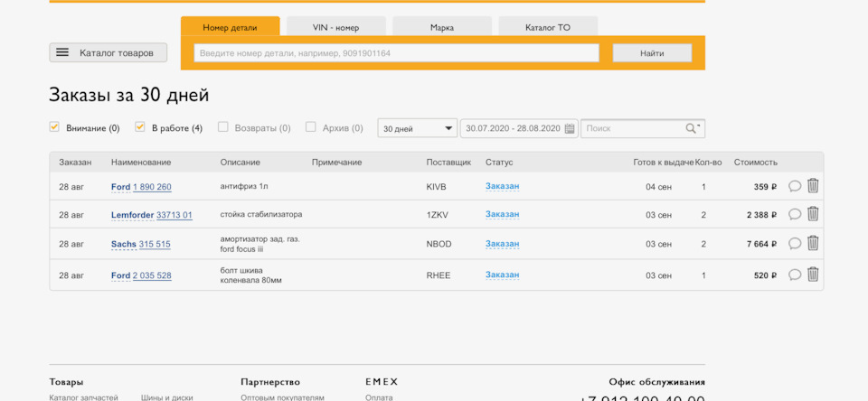The image size is (868, 401).
Task: Click the Кол-во column header
Action: [709, 162]
